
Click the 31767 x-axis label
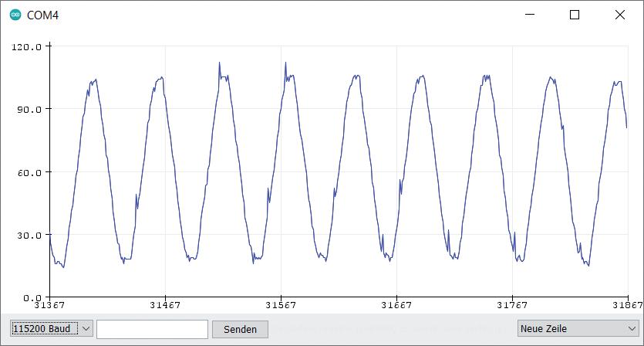click(x=512, y=305)
